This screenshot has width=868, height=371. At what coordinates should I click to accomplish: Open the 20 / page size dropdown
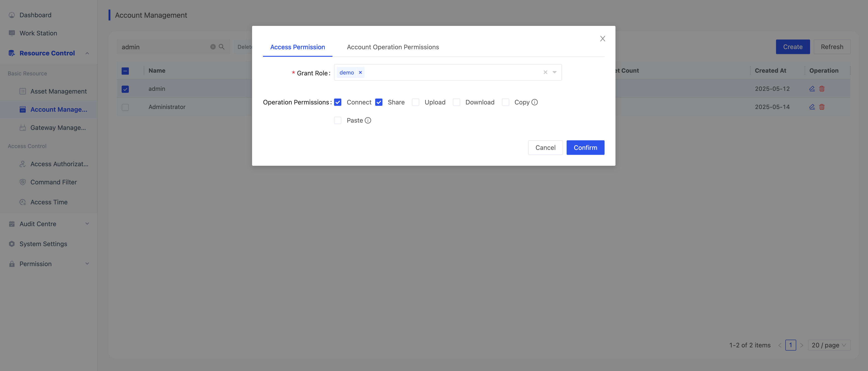pyautogui.click(x=829, y=345)
